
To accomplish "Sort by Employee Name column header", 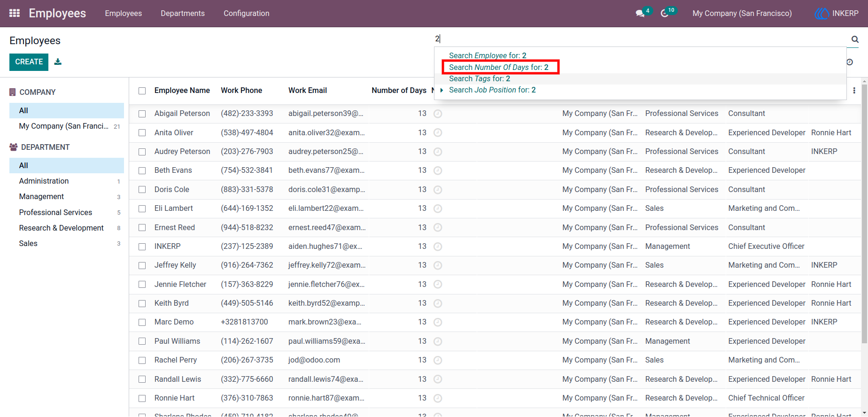I will pyautogui.click(x=182, y=91).
